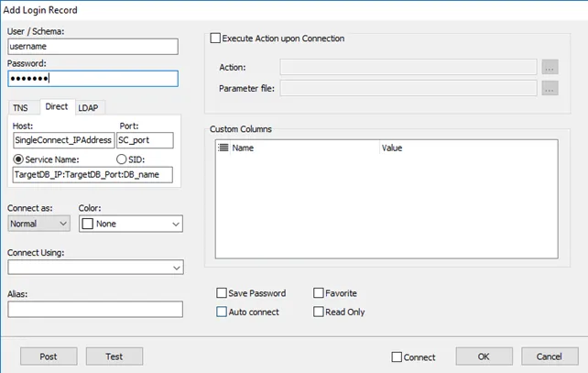This screenshot has width=588, height=373.
Task: Mark the record as Favorite
Action: [x=319, y=292]
